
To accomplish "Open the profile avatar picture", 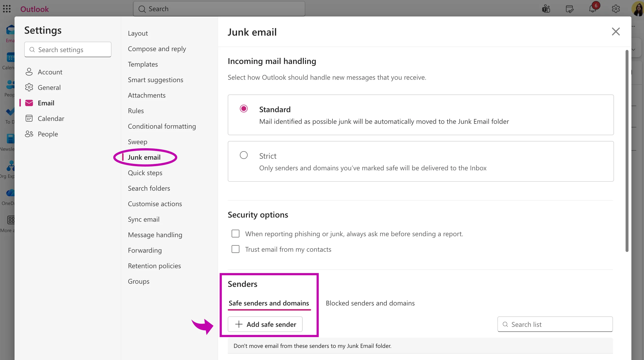I will (x=637, y=9).
